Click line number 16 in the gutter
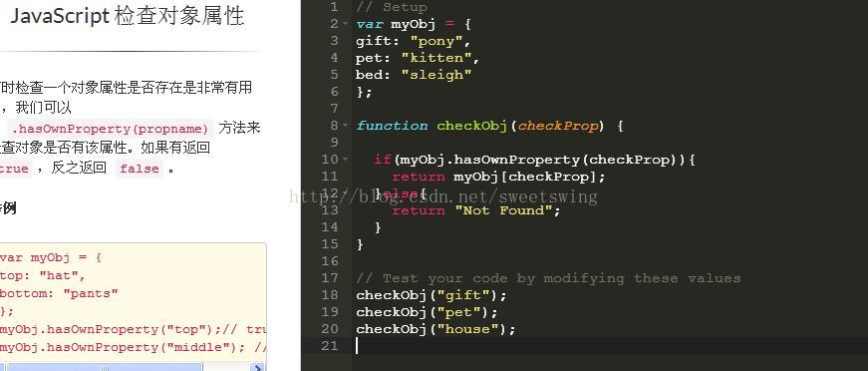868x371 pixels. [329, 261]
